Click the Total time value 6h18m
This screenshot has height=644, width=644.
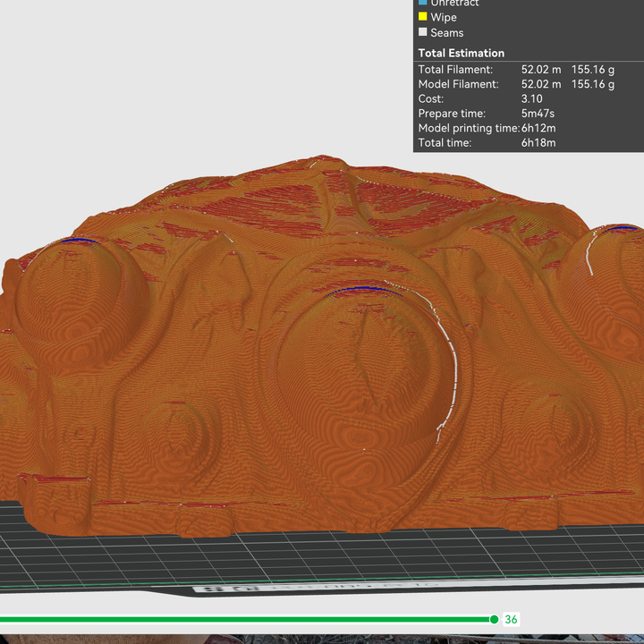[538, 143]
